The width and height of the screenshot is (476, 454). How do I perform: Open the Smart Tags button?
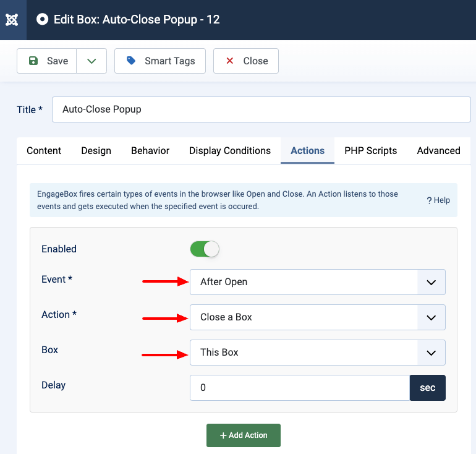tap(160, 61)
